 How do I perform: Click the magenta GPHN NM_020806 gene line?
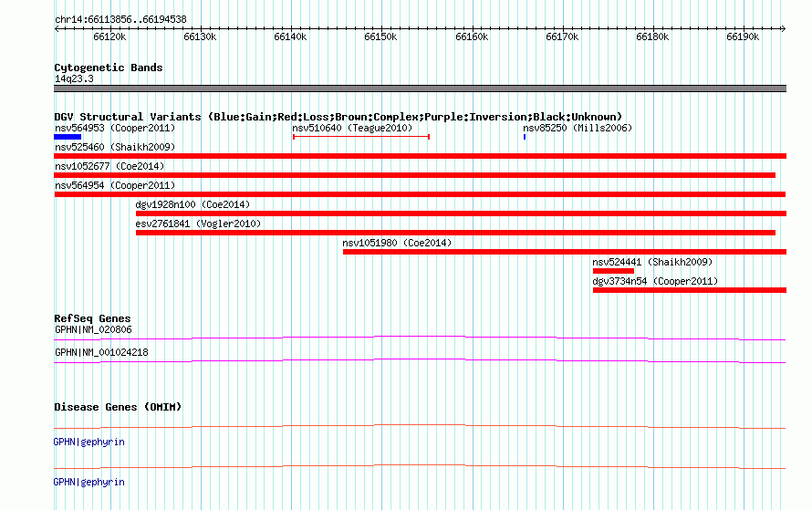click(x=420, y=338)
